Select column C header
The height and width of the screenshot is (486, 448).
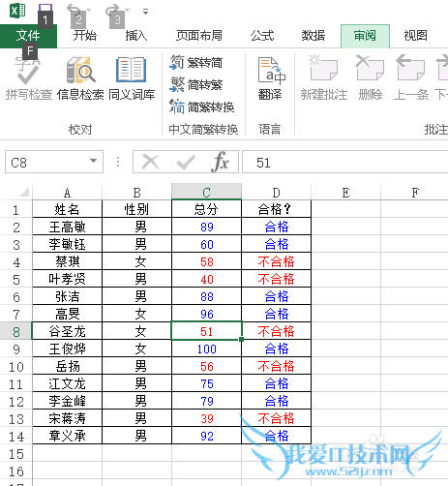(x=206, y=193)
